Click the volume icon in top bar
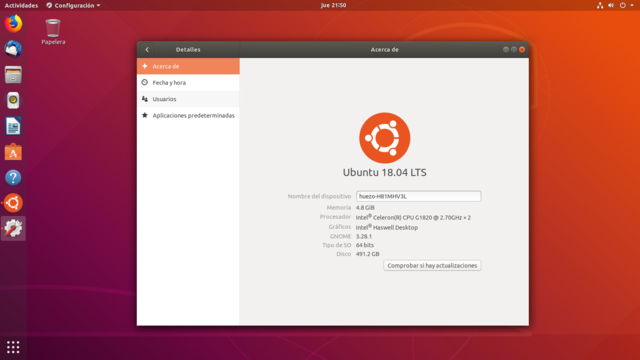Image resolution: width=640 pixels, height=360 pixels. tap(611, 5)
